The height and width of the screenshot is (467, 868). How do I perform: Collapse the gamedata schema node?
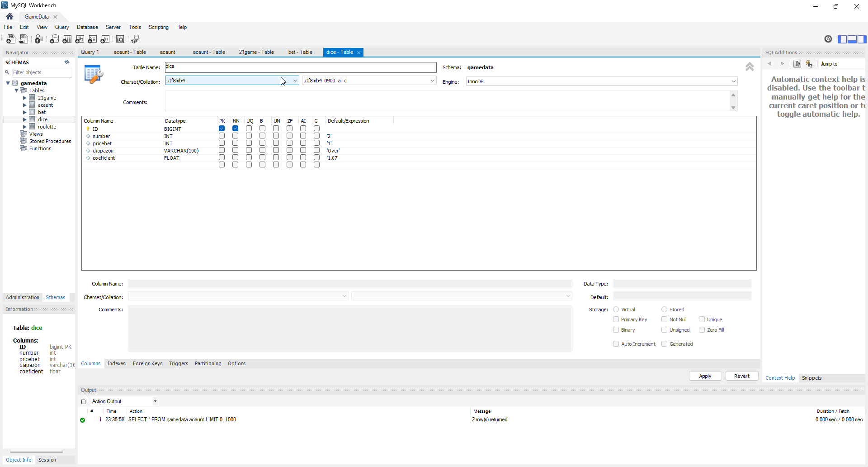pyautogui.click(x=8, y=83)
